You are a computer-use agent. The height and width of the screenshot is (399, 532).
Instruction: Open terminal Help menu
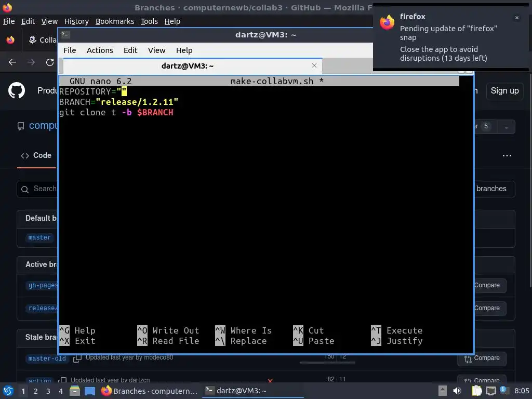pos(184,50)
